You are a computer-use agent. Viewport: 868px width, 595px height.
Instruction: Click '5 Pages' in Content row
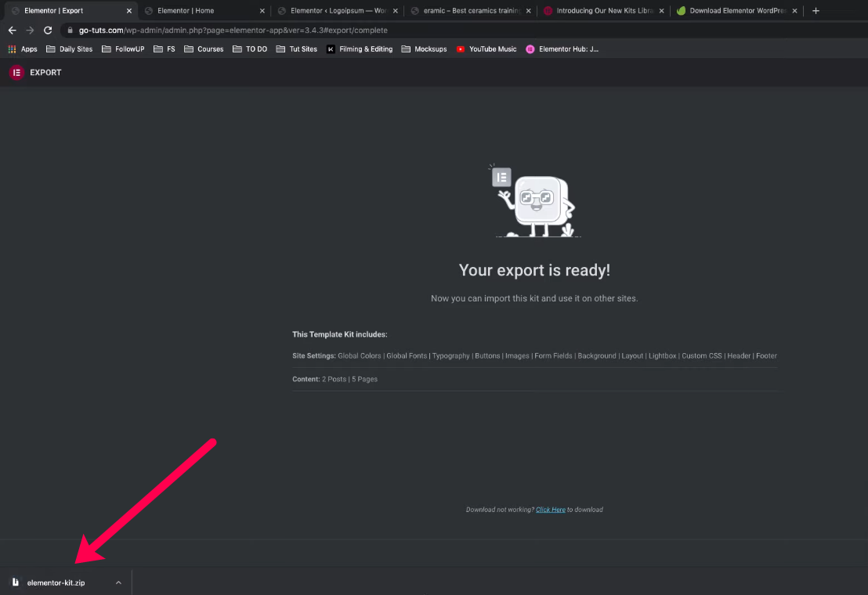[365, 380]
